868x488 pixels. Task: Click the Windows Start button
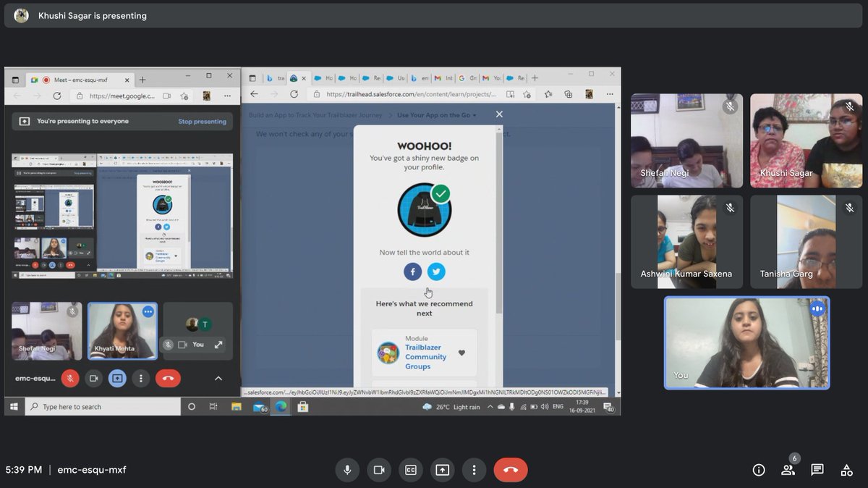click(x=14, y=407)
